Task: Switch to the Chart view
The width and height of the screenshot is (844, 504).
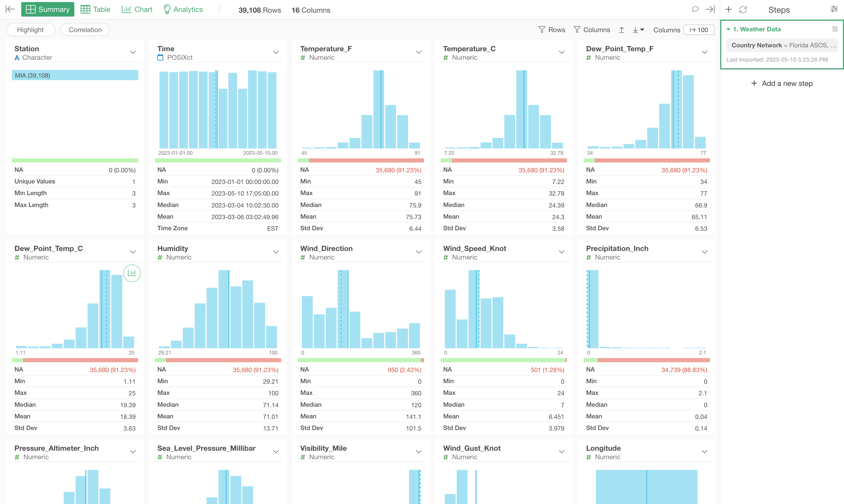Action: [x=137, y=10]
